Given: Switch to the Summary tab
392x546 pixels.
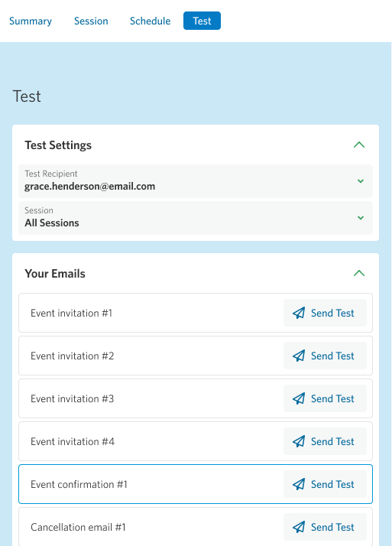Looking at the screenshot, I should click(x=31, y=21).
